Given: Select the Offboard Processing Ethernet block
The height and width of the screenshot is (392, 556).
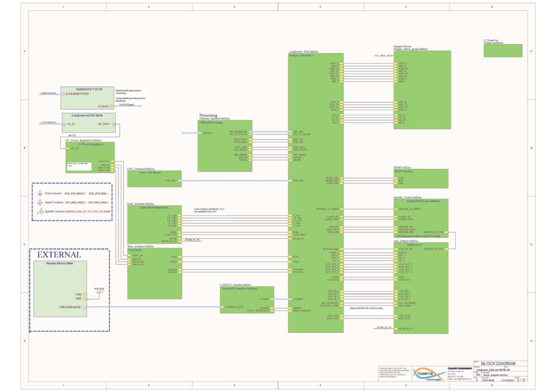Looking at the screenshot, I should pos(225,147).
